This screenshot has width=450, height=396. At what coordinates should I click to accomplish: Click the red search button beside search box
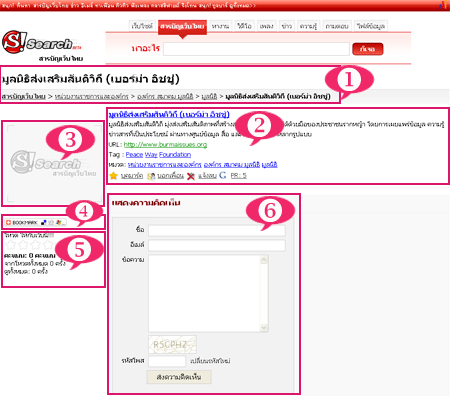pyautogui.click(x=368, y=49)
